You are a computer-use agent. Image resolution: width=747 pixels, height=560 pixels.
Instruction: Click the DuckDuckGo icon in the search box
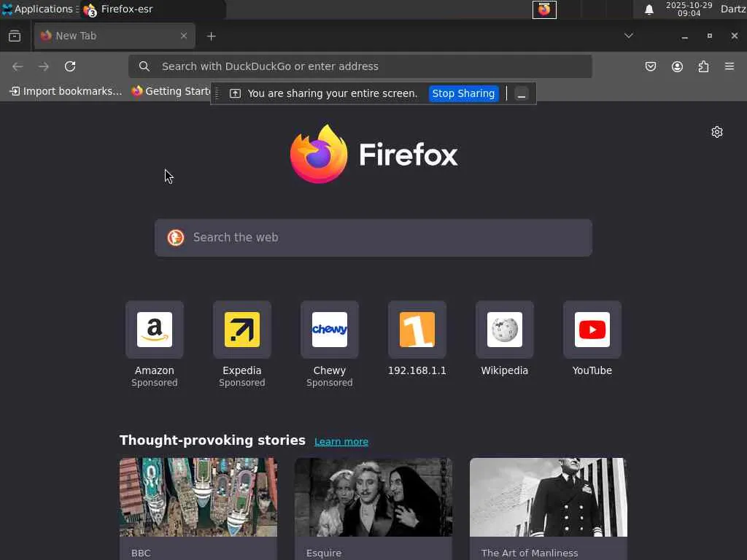(x=176, y=238)
